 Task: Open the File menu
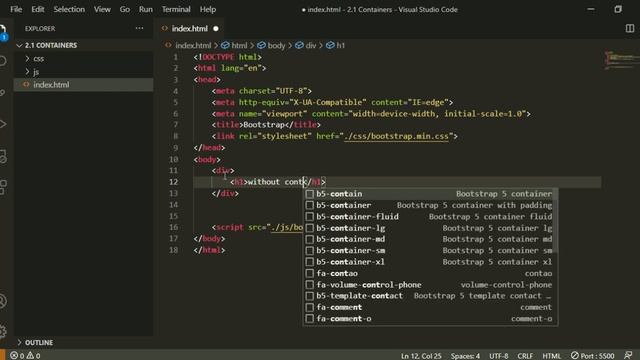point(16,9)
